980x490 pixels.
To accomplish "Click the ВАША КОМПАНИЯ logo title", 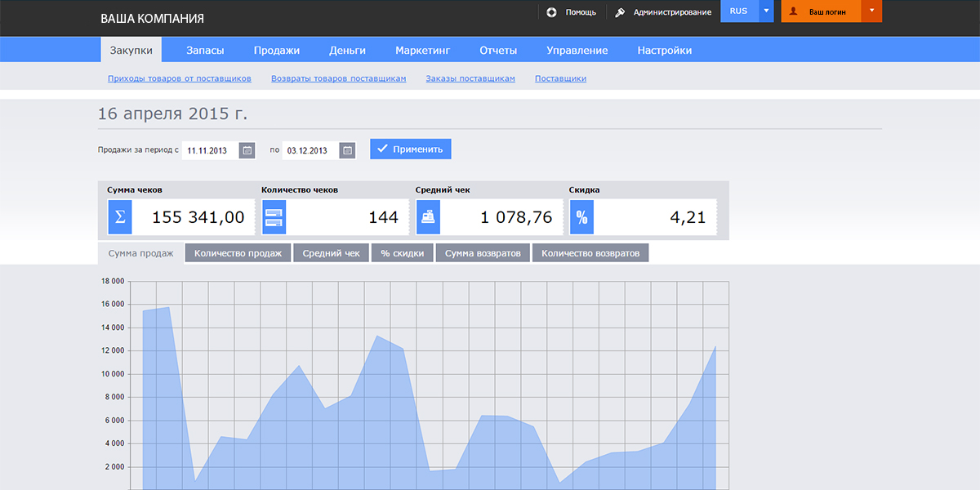I will click(152, 18).
